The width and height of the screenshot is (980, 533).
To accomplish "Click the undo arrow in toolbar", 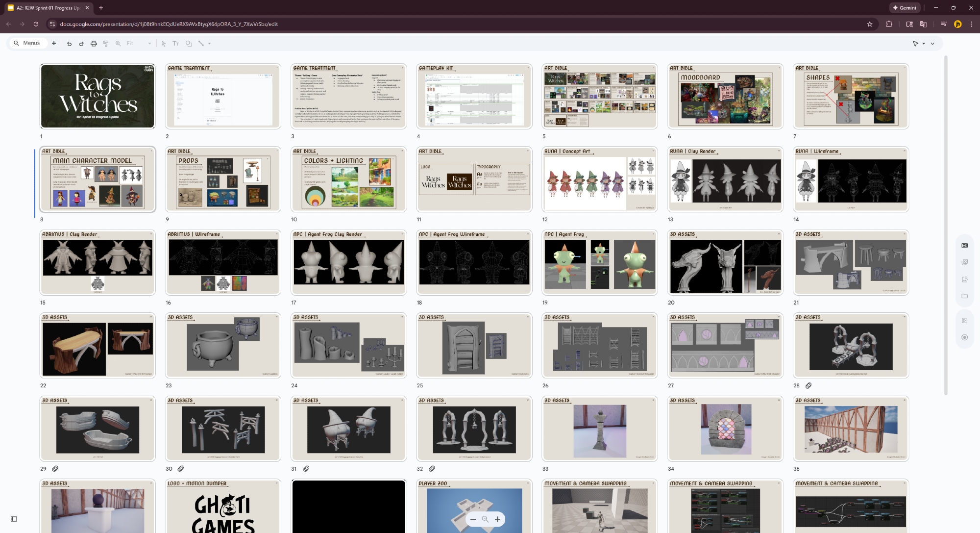I will [x=69, y=44].
